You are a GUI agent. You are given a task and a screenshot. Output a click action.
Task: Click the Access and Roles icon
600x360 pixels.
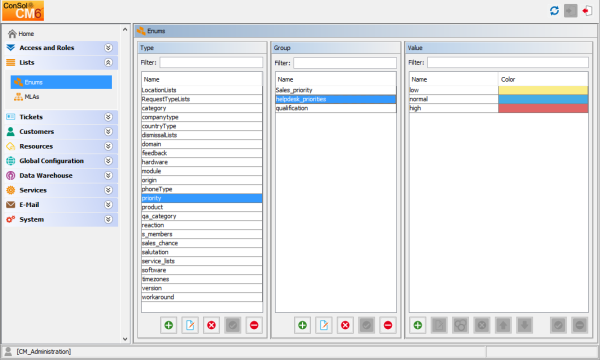click(x=11, y=47)
